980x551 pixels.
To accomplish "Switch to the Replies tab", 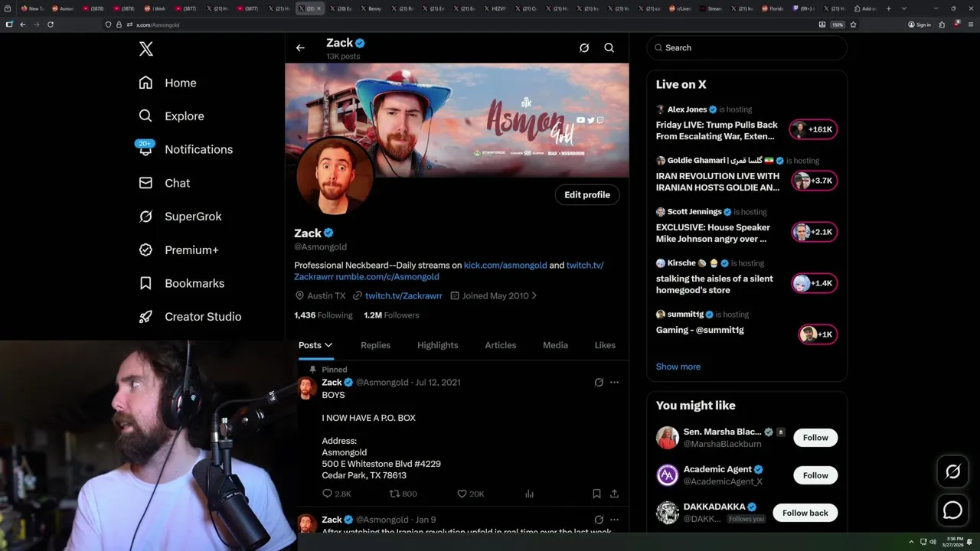I will pyautogui.click(x=375, y=345).
